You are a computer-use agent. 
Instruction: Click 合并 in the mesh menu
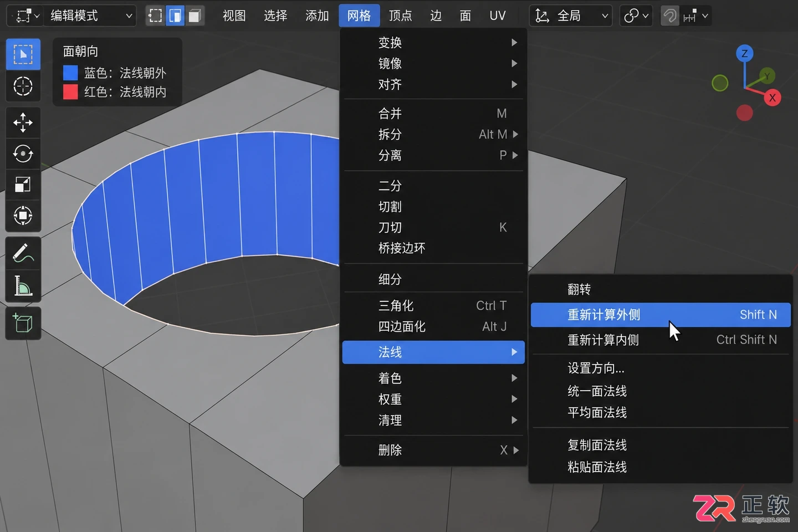433,113
